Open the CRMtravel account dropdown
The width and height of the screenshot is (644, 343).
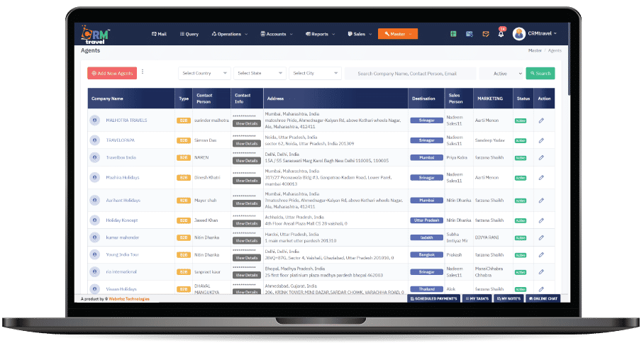(542, 33)
